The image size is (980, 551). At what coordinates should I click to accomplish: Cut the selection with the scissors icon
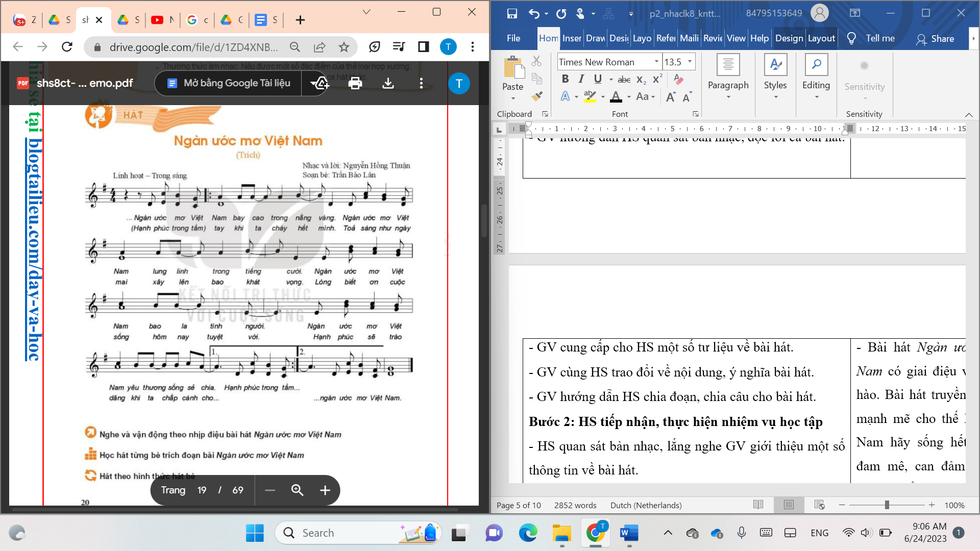click(536, 61)
